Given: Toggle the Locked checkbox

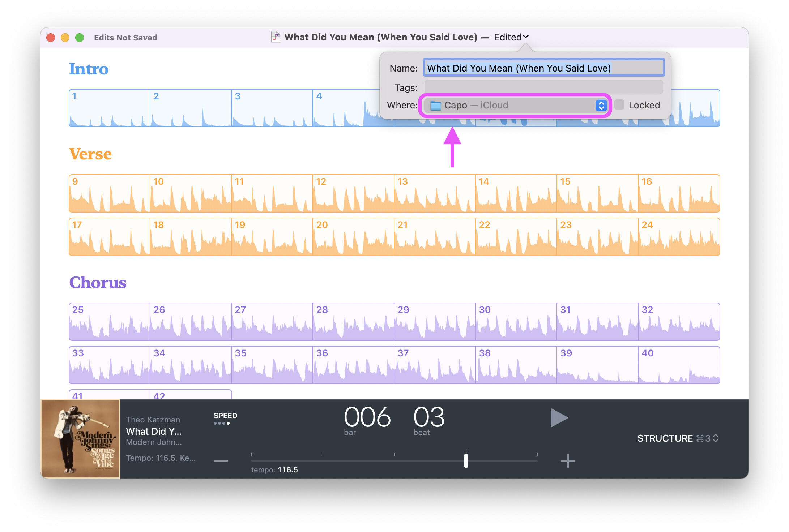Looking at the screenshot, I should 619,105.
